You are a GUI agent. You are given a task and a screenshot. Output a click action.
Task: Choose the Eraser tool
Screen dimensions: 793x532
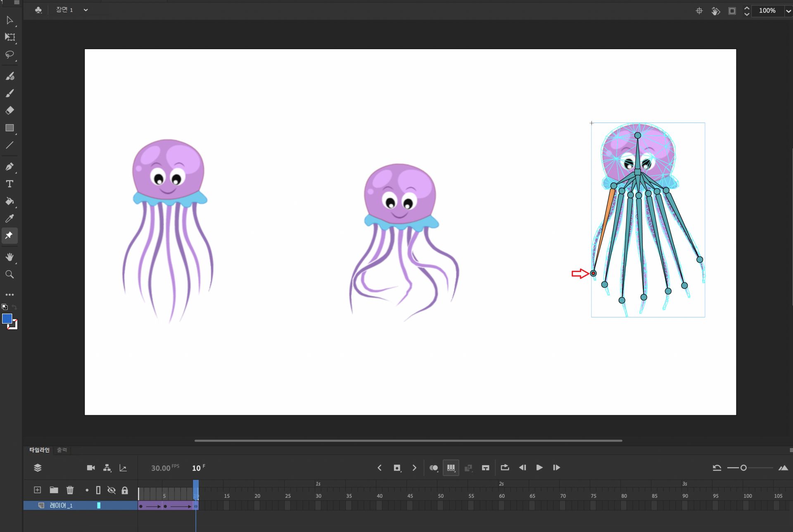(x=10, y=110)
